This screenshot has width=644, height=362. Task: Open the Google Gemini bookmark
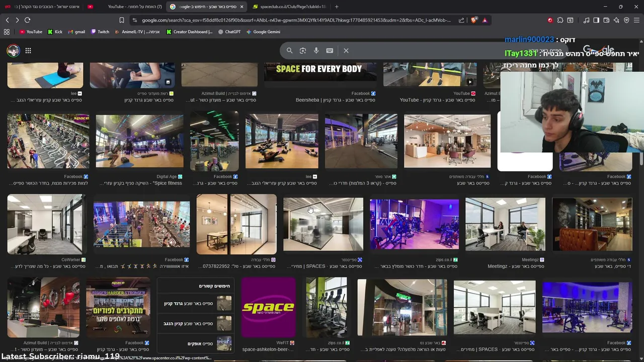point(263,32)
